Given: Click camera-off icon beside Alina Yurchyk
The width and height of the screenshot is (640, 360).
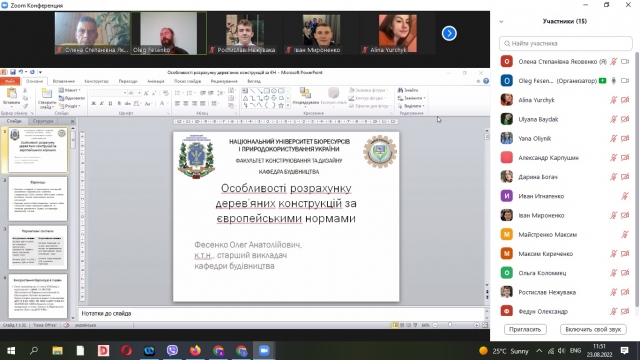Looking at the screenshot, I should click(625, 100).
